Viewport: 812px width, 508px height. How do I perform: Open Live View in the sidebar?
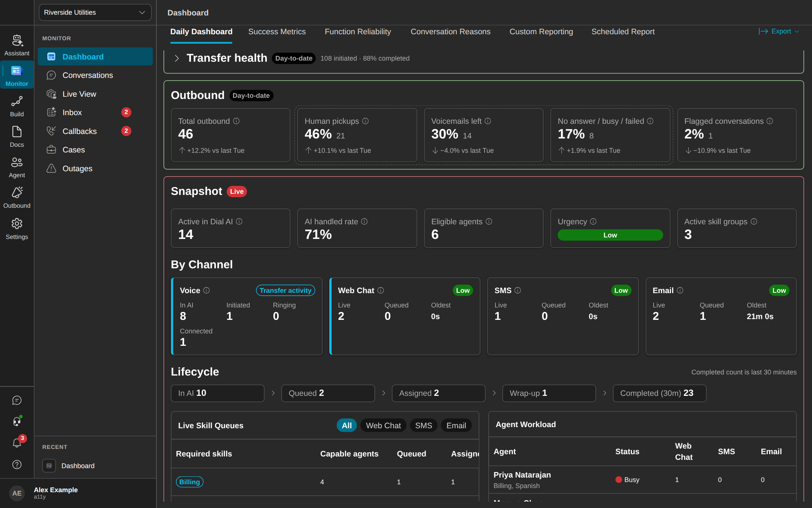(95, 94)
